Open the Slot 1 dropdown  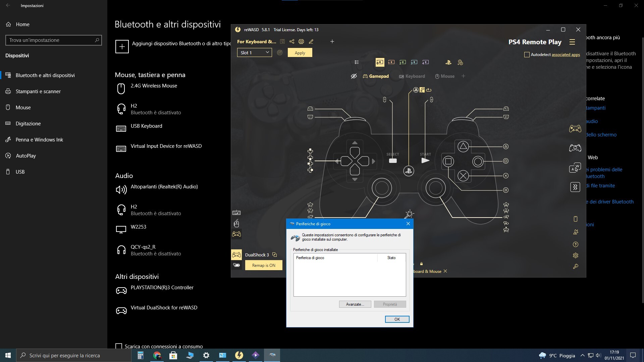coord(254,53)
